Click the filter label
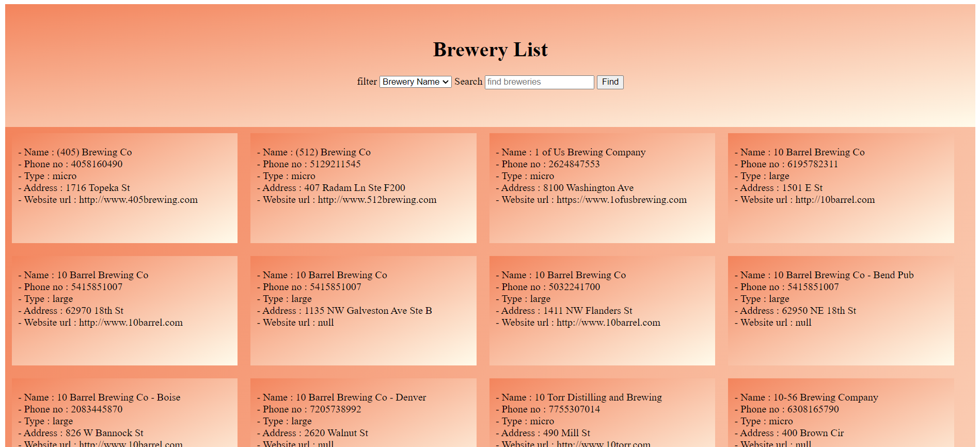This screenshot has height=447, width=980. pyautogui.click(x=367, y=82)
